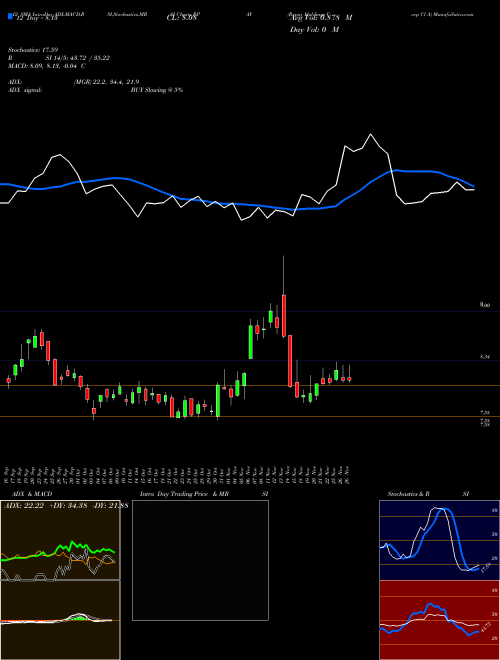Click the ADX (MGR) 22.2, 34.4, 21.9 values
This screenshot has width=500, height=660.
point(106,82)
